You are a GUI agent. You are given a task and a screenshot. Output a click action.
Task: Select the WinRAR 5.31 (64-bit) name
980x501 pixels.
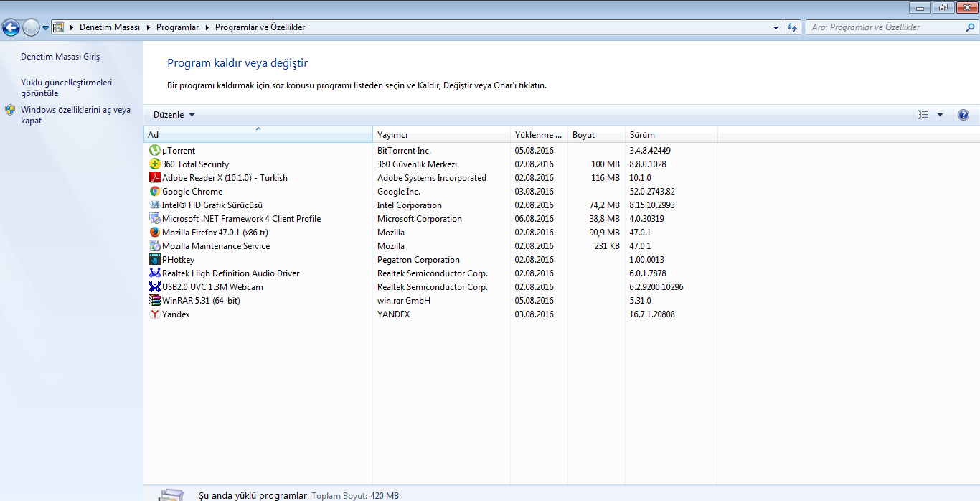point(201,301)
